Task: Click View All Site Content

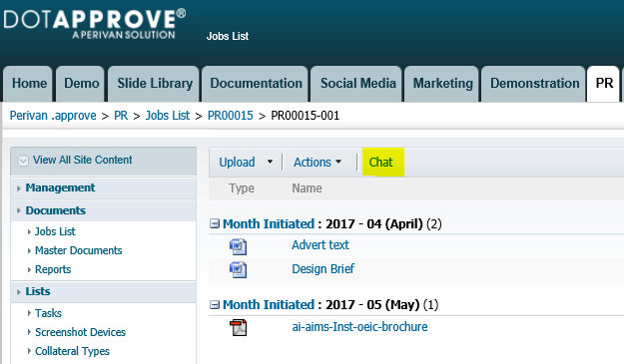Action: pos(83,160)
